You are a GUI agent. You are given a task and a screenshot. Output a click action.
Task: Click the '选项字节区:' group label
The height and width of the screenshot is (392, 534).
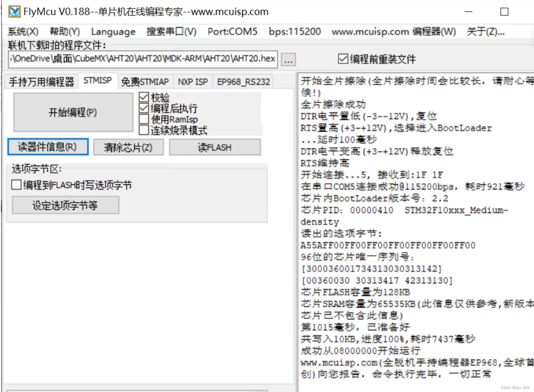(37, 169)
